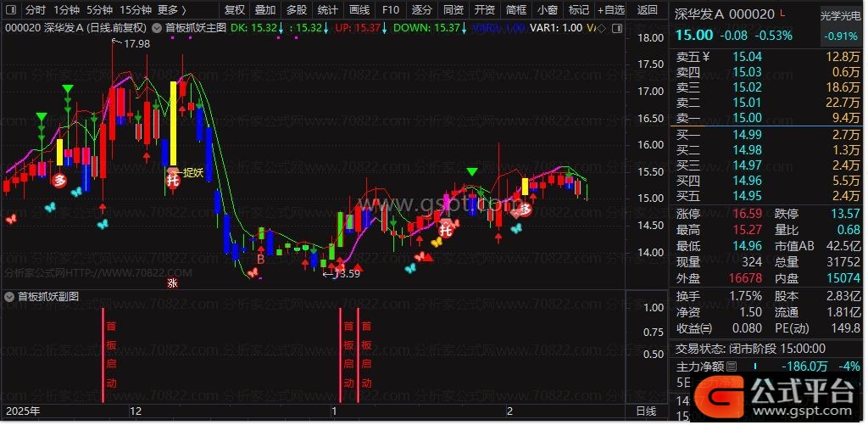The image size is (868, 425).
Task: Switch to the 分时 chart view
Action: [x=35, y=10]
